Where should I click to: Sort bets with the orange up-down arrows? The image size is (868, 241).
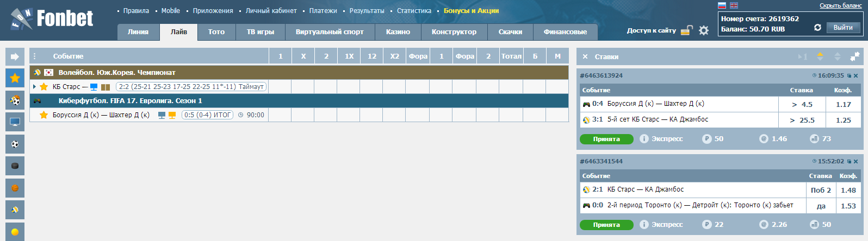point(820,56)
